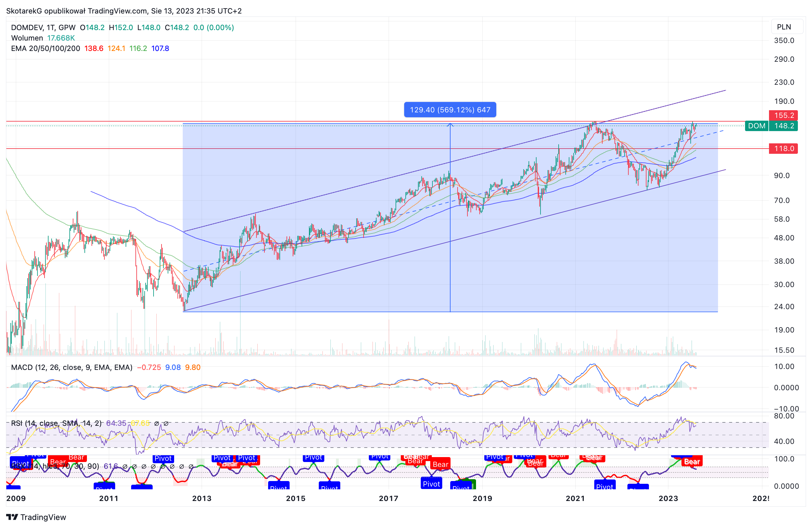This screenshot has height=528, width=812.
Task: Select the RSI (14, close, SMA, 14, 2) label
Action: [x=56, y=423]
